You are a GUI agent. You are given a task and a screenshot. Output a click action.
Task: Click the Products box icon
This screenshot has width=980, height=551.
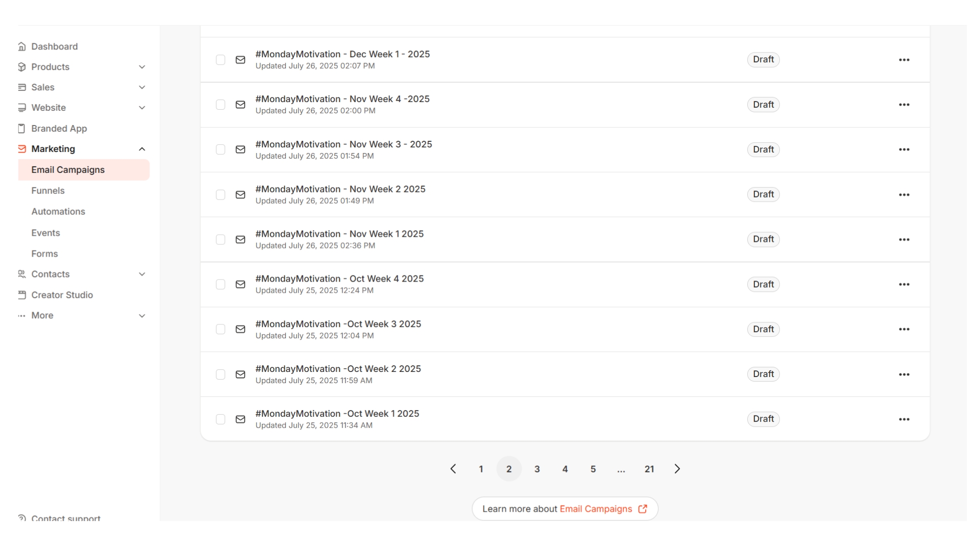[21, 67]
